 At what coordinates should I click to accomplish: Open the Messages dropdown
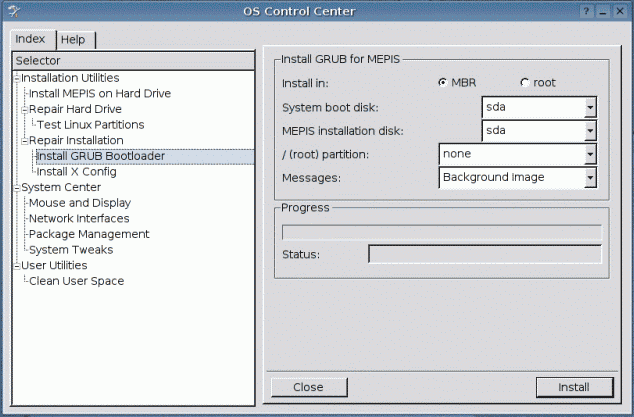point(518,178)
